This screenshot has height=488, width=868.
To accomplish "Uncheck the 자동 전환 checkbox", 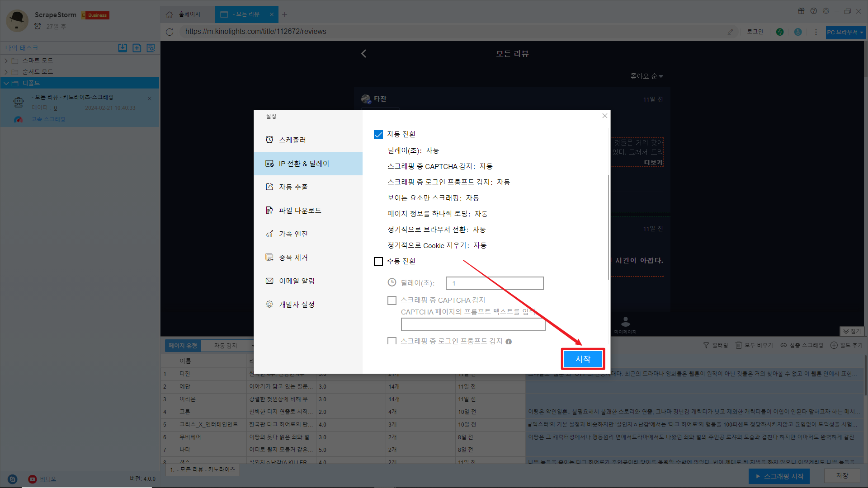I will (378, 135).
